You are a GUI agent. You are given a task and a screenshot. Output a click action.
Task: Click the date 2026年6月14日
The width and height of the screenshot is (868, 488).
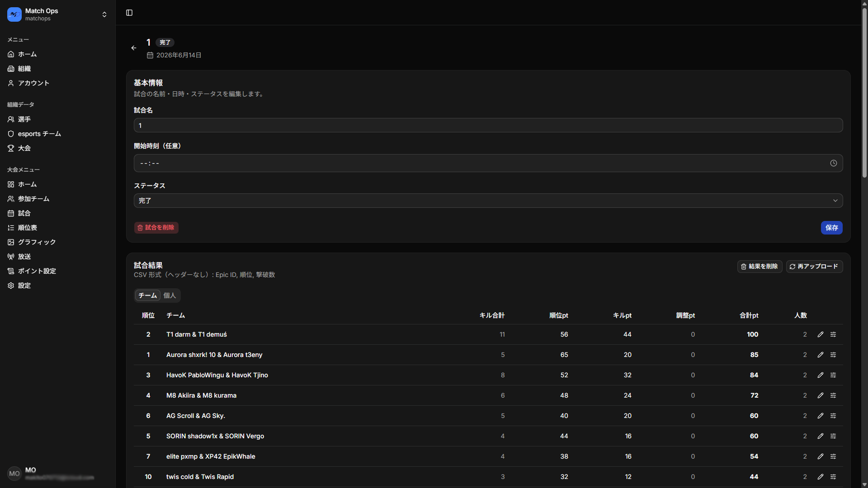coord(179,55)
